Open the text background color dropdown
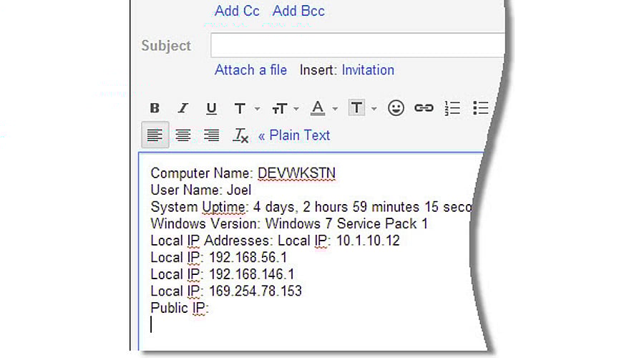 tap(361, 108)
